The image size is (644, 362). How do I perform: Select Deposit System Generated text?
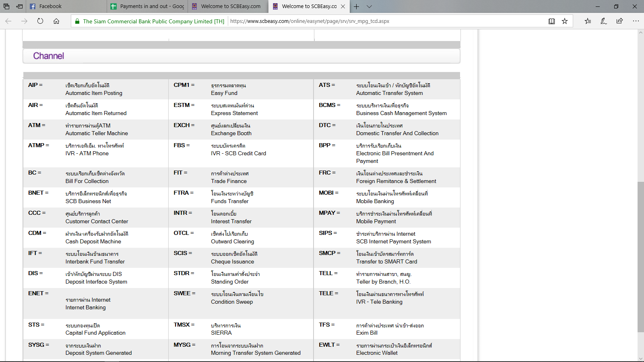coord(99,353)
